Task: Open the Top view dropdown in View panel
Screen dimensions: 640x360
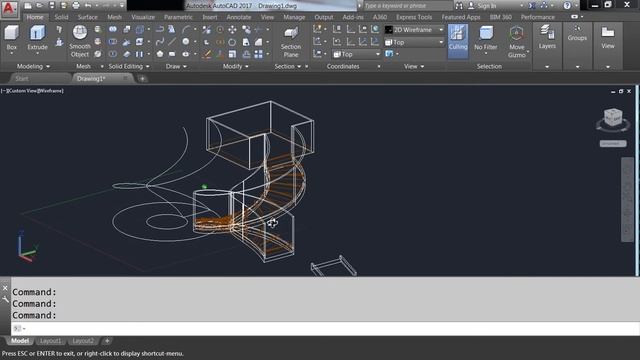Action: click(414, 42)
